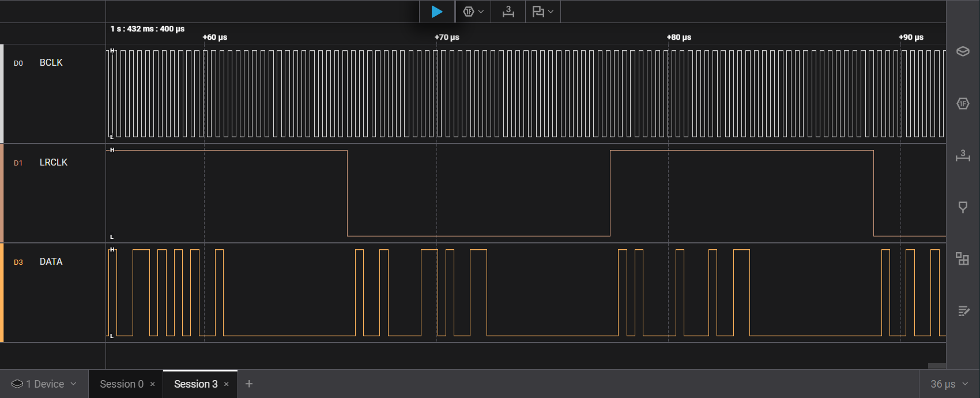The image size is (980, 398).
Task: Open Analyzers panel from right sidebar hexagon icon
Action: (963, 104)
